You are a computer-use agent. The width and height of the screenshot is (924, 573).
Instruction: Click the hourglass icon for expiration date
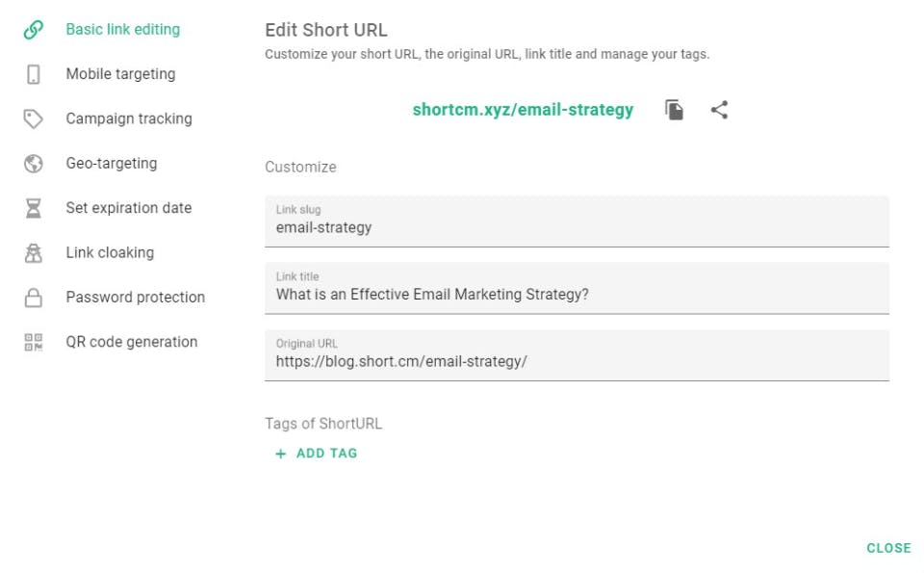[x=34, y=208]
